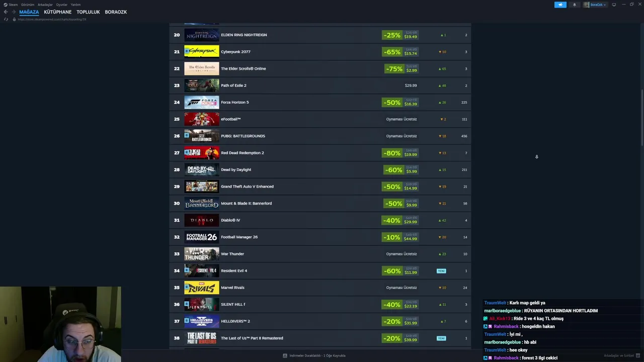Open the downloads status bar at bottom
This screenshot has height=362, width=644.
pos(314,355)
